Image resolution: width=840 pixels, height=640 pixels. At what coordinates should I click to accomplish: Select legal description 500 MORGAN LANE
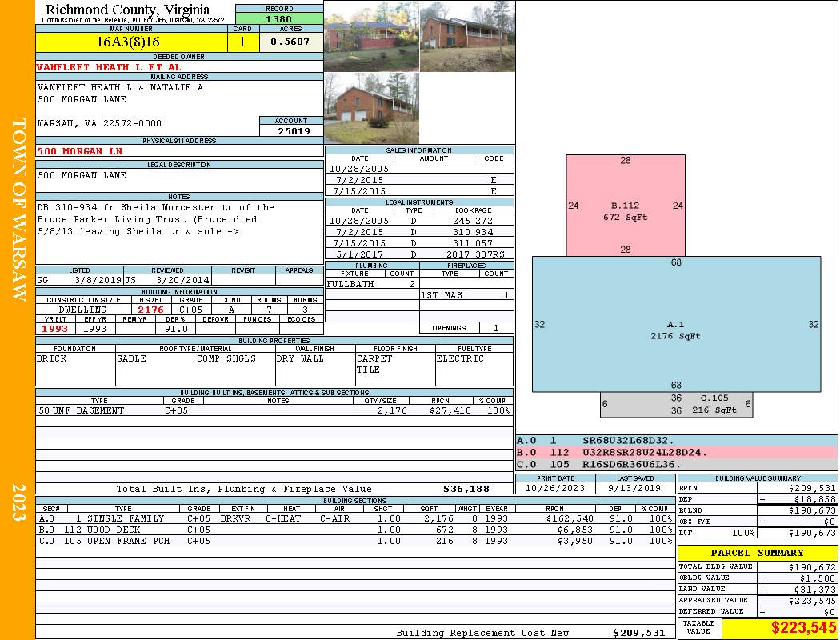click(82, 176)
